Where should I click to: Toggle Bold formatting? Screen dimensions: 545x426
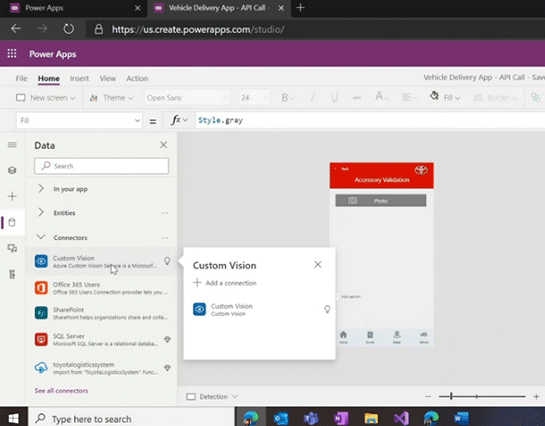coord(285,98)
